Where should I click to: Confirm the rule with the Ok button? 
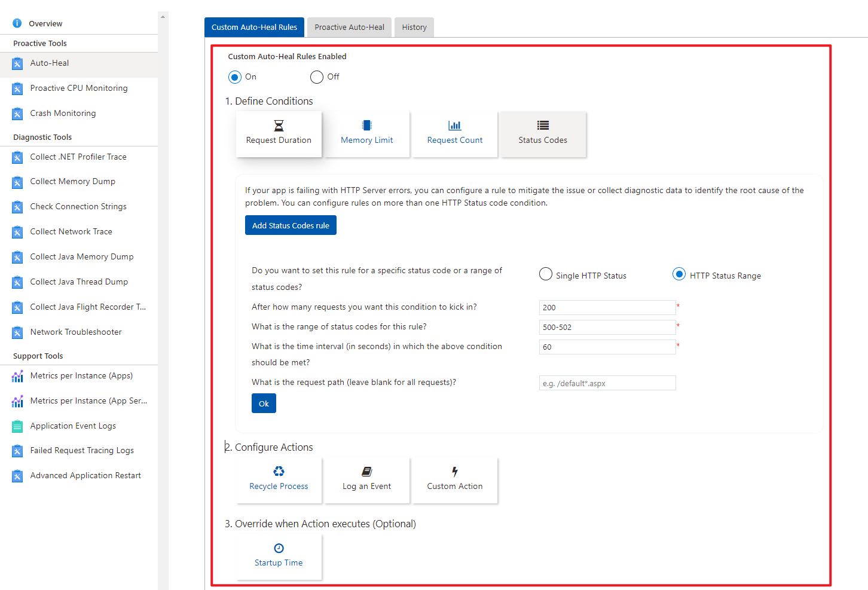point(264,403)
